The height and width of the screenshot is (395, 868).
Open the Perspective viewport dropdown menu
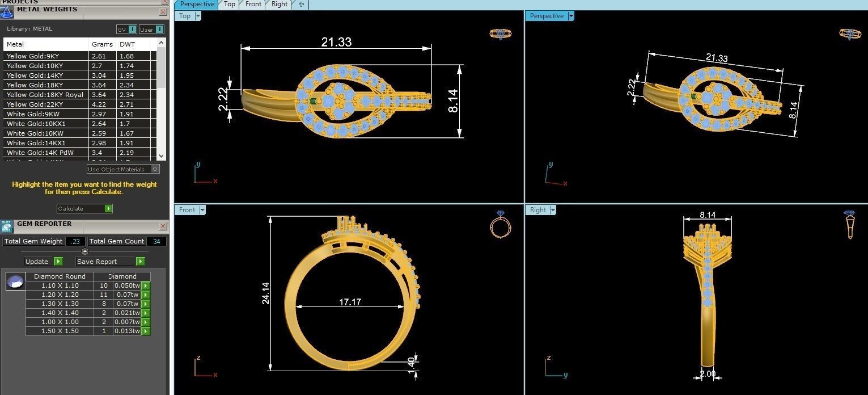coord(571,16)
